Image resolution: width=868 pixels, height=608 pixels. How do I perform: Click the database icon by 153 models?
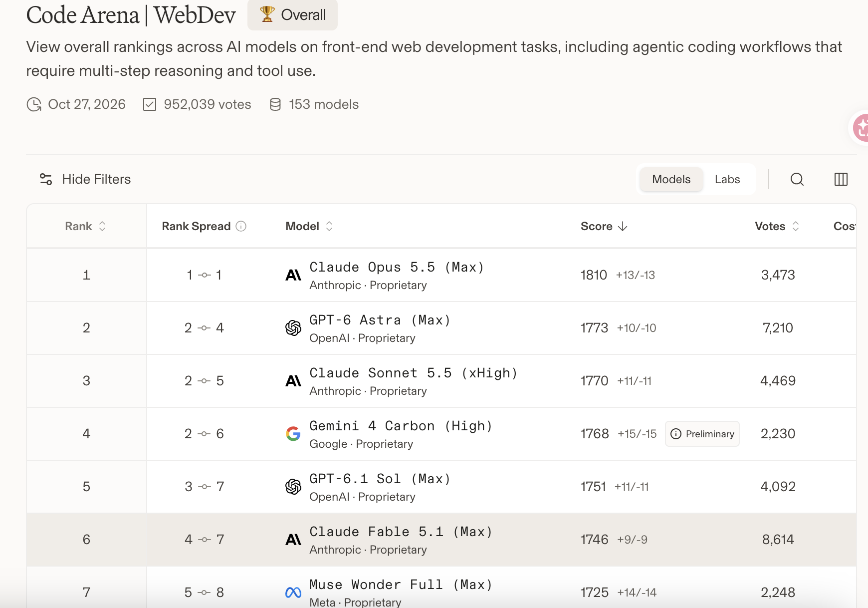click(275, 104)
